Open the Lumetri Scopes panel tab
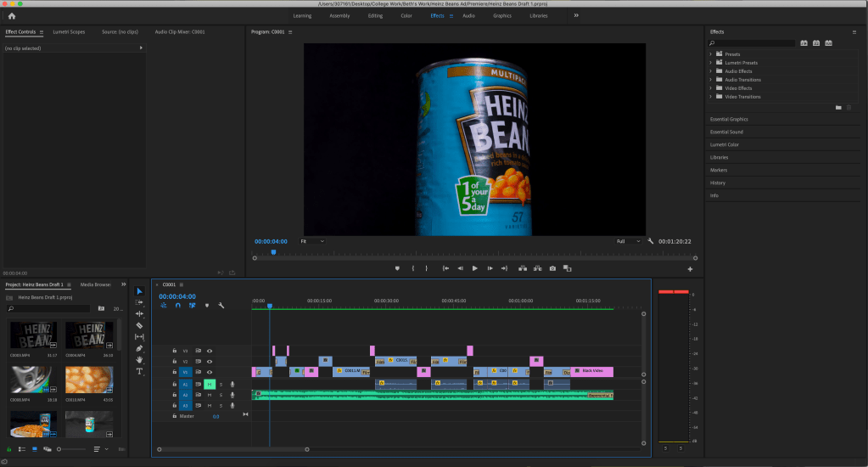The width and height of the screenshot is (868, 467). (x=69, y=31)
